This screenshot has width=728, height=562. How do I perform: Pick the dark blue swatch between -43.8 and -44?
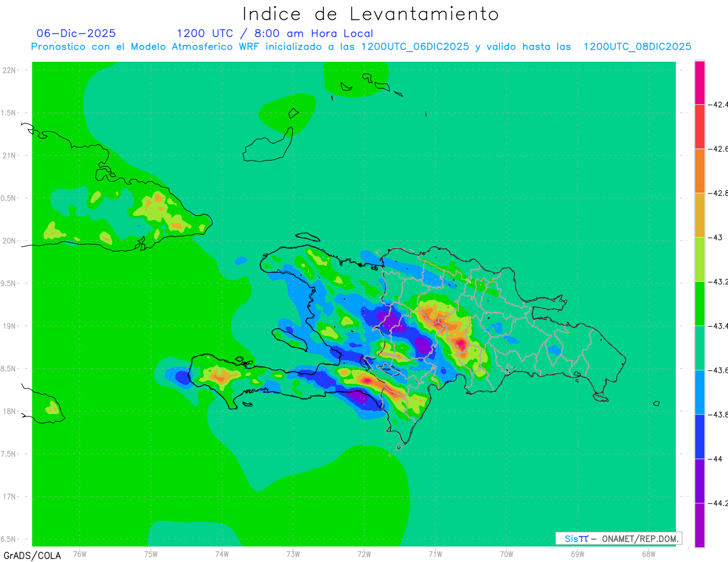699,437
